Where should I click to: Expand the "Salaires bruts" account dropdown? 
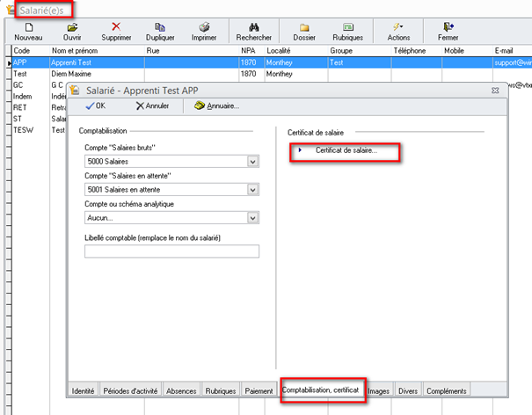point(253,162)
